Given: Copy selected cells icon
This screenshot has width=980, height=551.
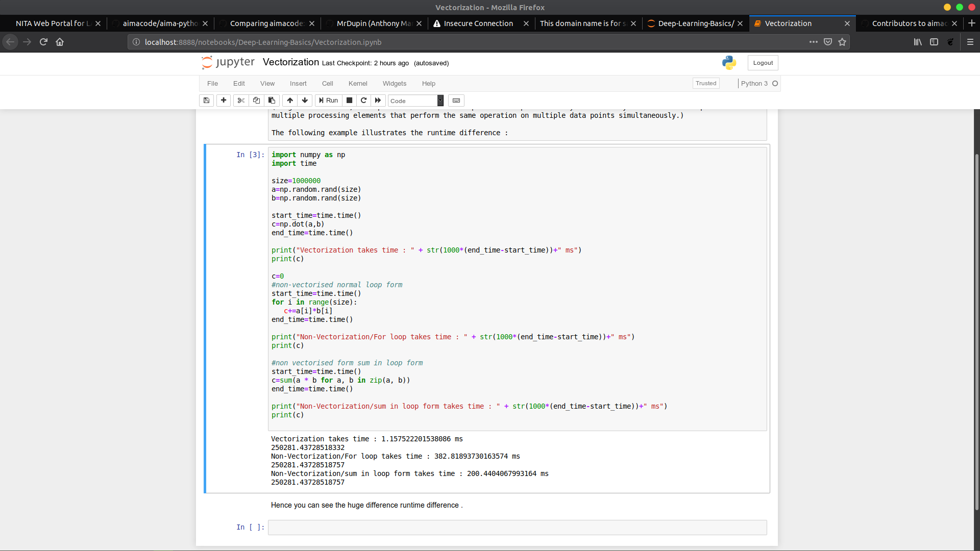Looking at the screenshot, I should 256,101.
